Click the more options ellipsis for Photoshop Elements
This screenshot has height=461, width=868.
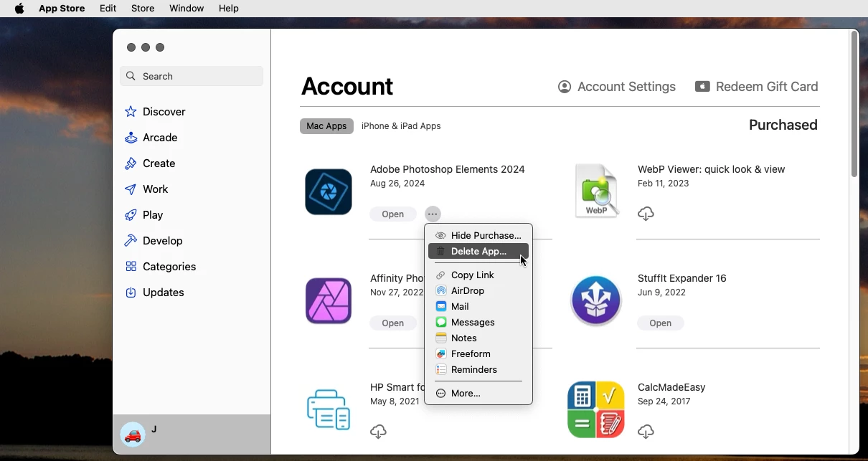point(433,214)
